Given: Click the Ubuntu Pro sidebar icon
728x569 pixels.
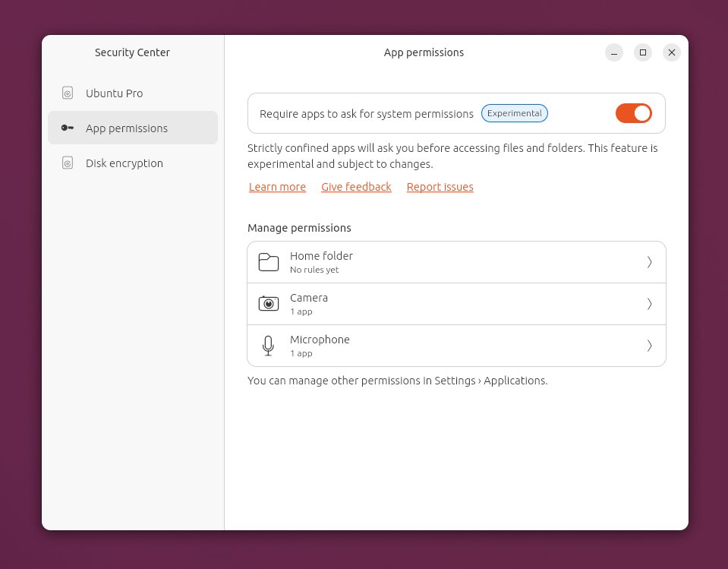Looking at the screenshot, I should click(x=68, y=93).
